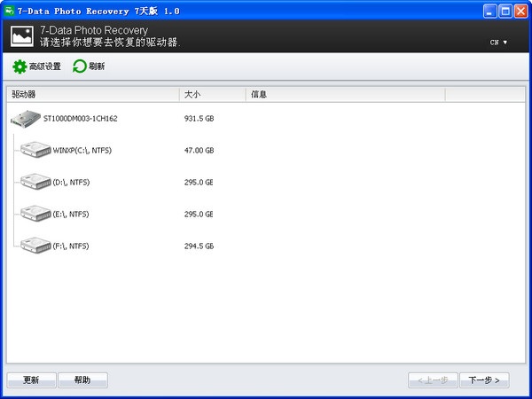The image size is (532, 399).
Task: Click the 295.0 GB size in the D: row
Action: 199,182
